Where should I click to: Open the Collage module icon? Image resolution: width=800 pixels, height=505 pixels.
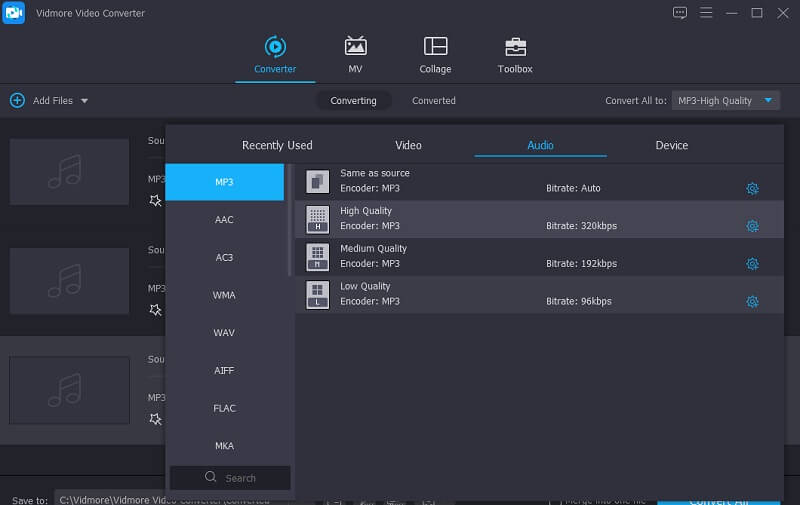coord(435,47)
